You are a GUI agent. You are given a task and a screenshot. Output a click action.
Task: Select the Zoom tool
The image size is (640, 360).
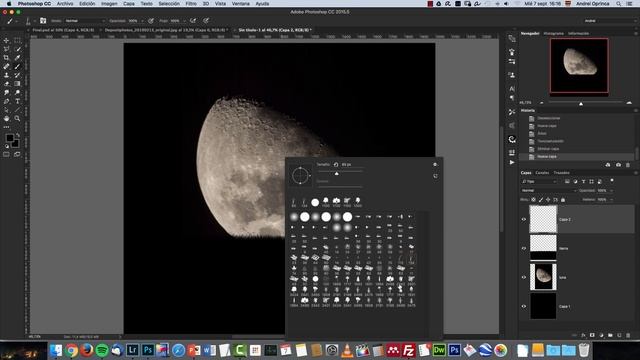17,118
